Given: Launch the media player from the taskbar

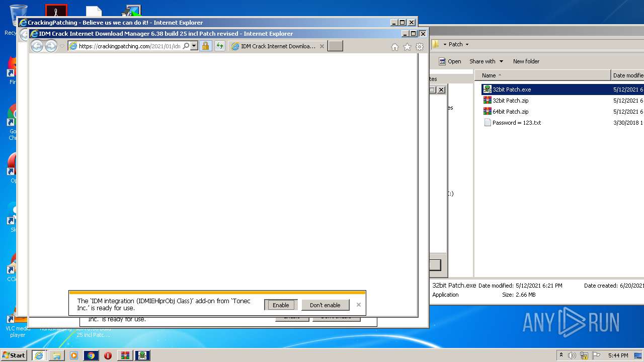Looking at the screenshot, I should 74,355.
